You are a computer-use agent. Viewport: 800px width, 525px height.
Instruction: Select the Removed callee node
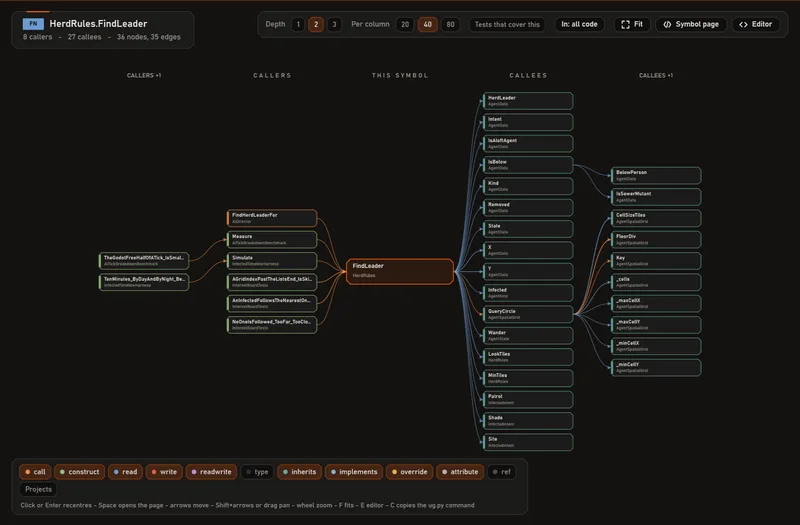(528, 207)
